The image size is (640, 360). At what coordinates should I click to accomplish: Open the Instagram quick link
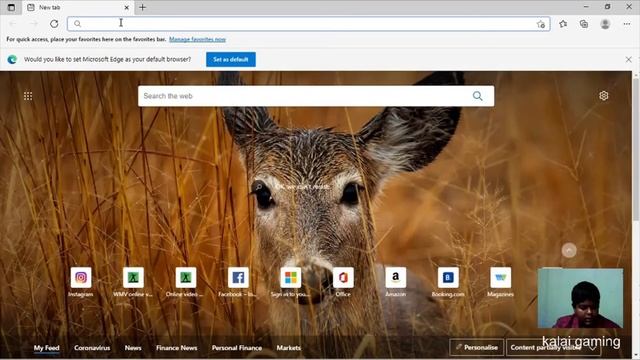click(x=81, y=282)
